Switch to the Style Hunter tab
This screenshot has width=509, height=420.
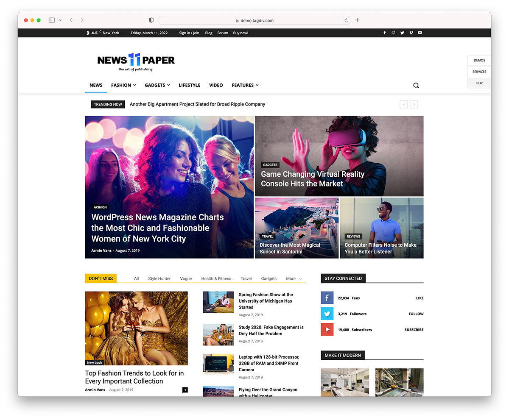159,278
